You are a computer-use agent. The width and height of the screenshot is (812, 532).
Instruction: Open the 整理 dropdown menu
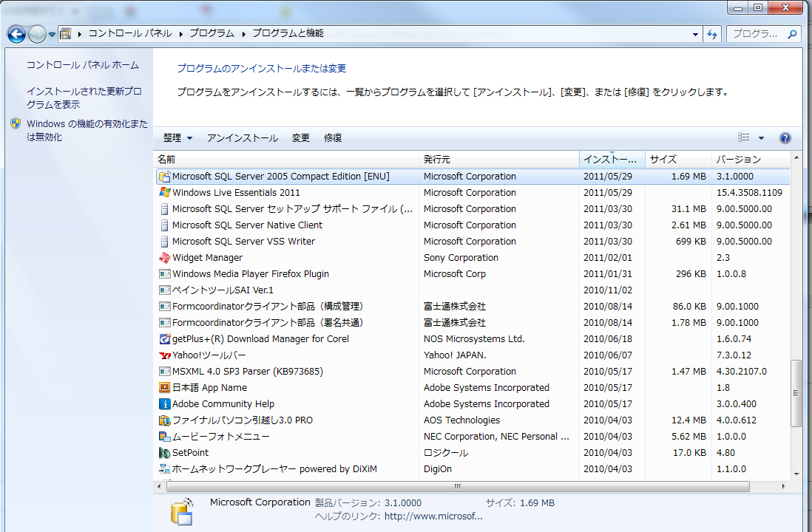point(177,138)
